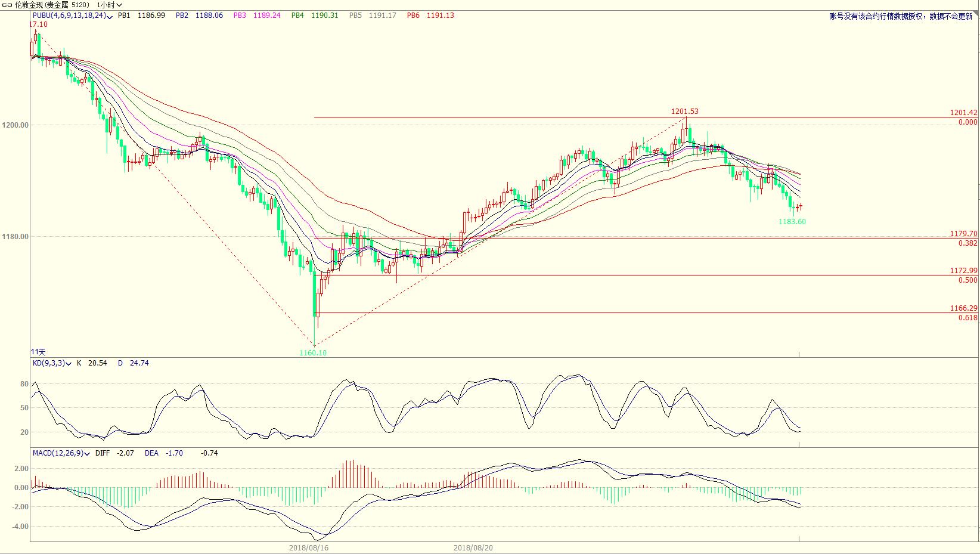Screen dimensions: 980x554
Task: Click the KD axis label 80
Action: pyautogui.click(x=24, y=384)
